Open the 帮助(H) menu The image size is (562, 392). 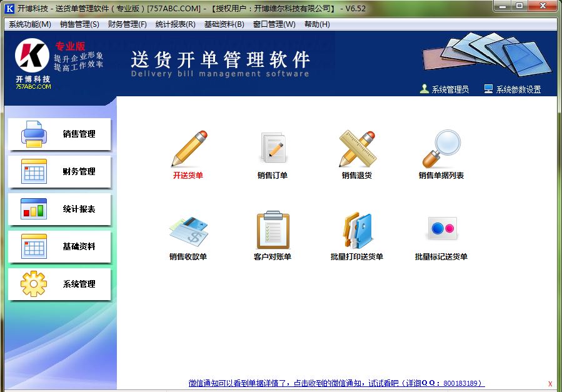tap(317, 24)
